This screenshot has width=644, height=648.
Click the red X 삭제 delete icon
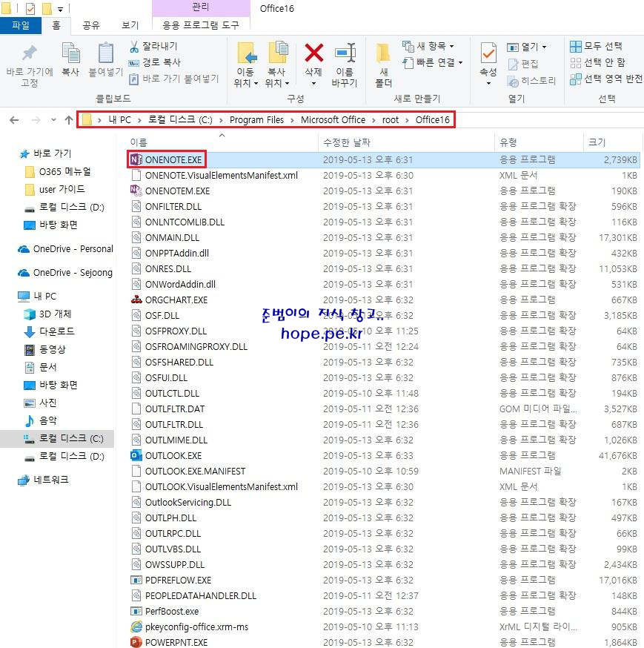click(x=314, y=53)
